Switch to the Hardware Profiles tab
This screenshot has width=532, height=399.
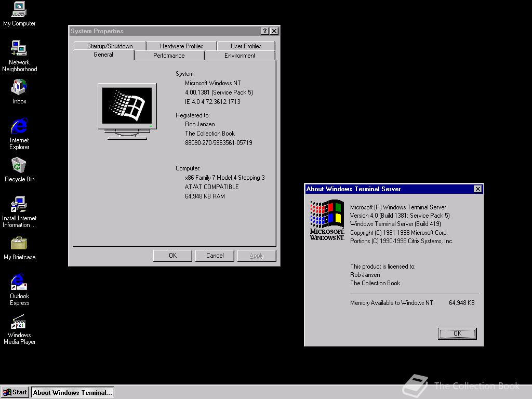181,46
